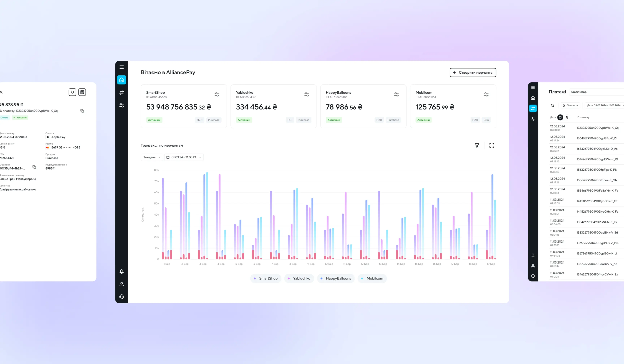Image resolution: width=624 pixels, height=364 pixels.
Task: Open the HappyBalloons merchant card
Action: pos(363,106)
